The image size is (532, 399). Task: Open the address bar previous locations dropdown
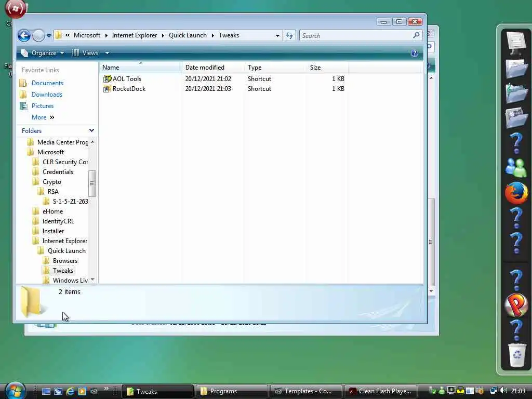coord(277,36)
